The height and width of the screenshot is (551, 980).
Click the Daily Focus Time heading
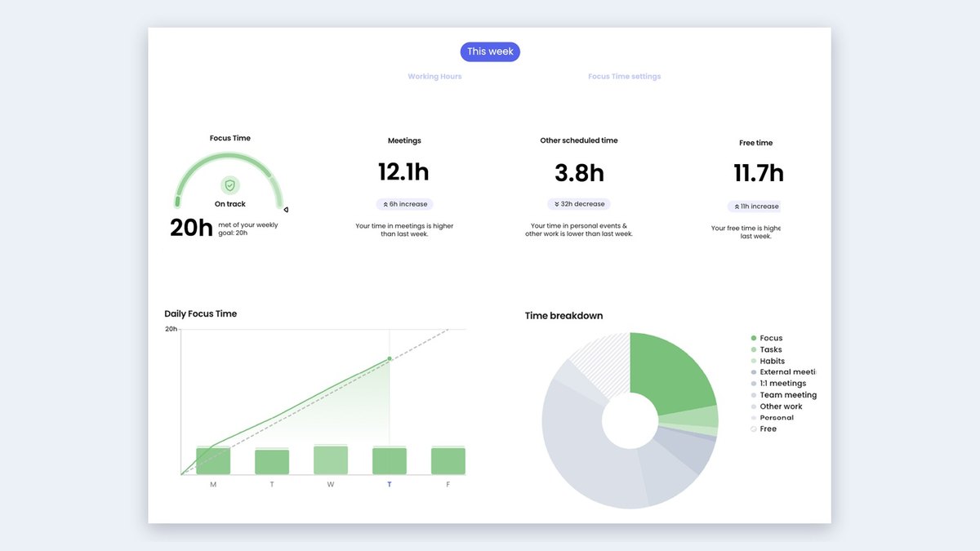coord(201,313)
